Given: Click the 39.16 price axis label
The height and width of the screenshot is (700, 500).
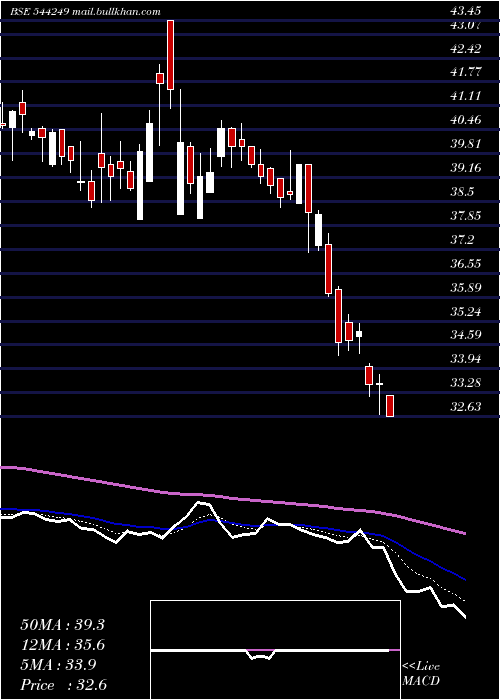Looking at the screenshot, I should (466, 168).
